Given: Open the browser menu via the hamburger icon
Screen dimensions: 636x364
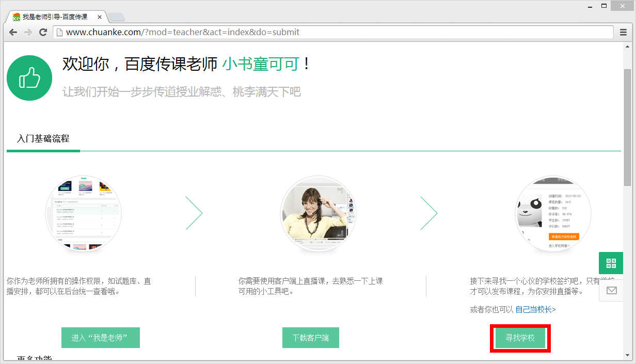Looking at the screenshot, I should click(x=623, y=32).
